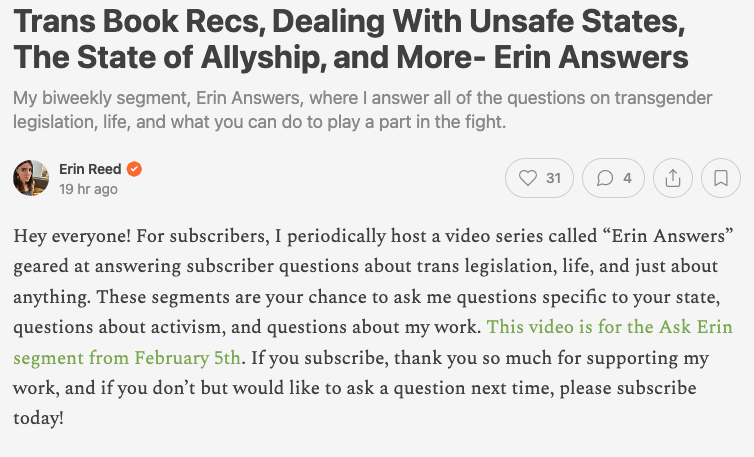Click the author name Erin Reed
Screen dimensions: 754x457
click(90, 169)
